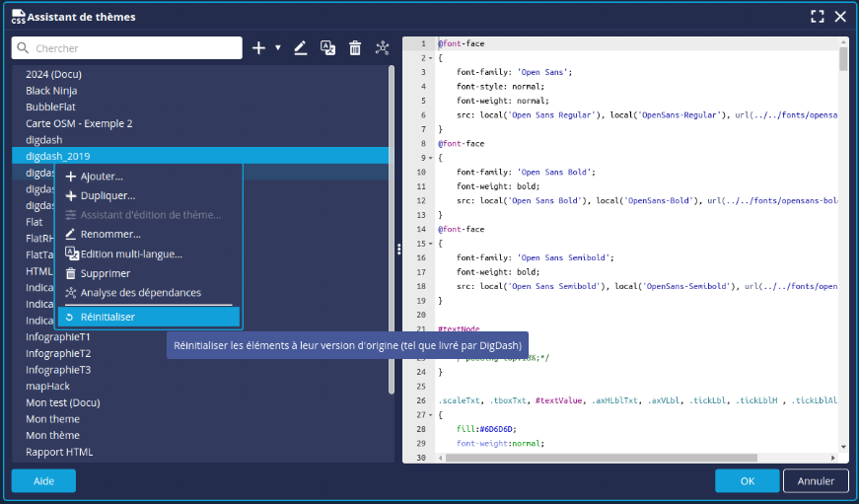Open the dropdown arrow beside the plus icon

pyautogui.click(x=277, y=47)
